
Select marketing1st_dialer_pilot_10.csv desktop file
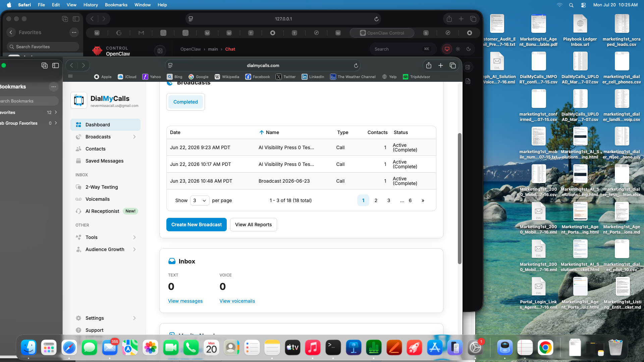pos(622,256)
